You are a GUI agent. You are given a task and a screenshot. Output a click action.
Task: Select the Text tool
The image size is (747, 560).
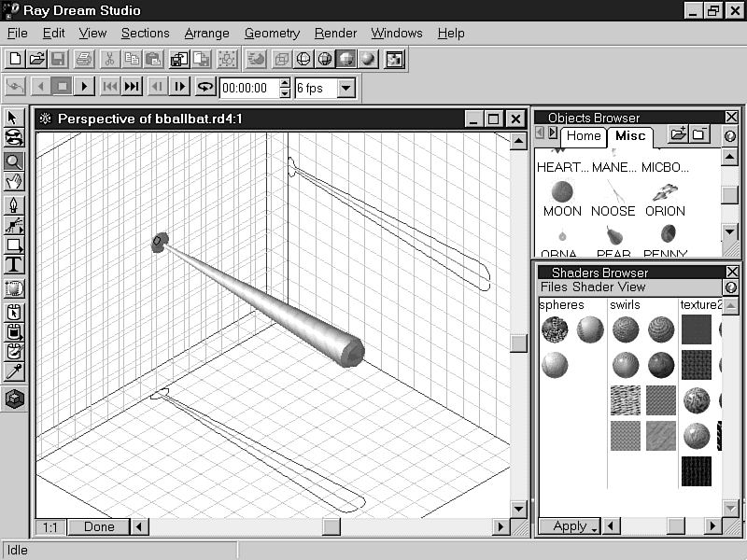click(x=14, y=265)
